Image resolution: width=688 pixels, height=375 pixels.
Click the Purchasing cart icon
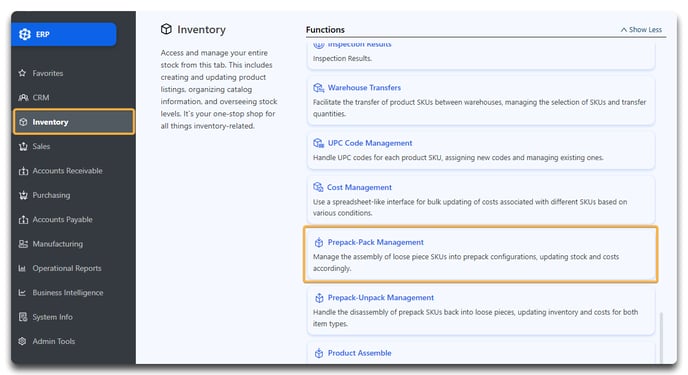coord(23,195)
